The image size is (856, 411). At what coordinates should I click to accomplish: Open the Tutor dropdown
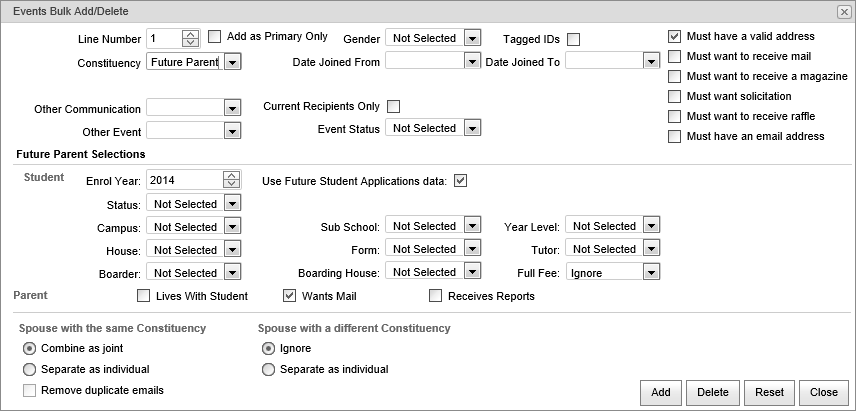pos(651,249)
